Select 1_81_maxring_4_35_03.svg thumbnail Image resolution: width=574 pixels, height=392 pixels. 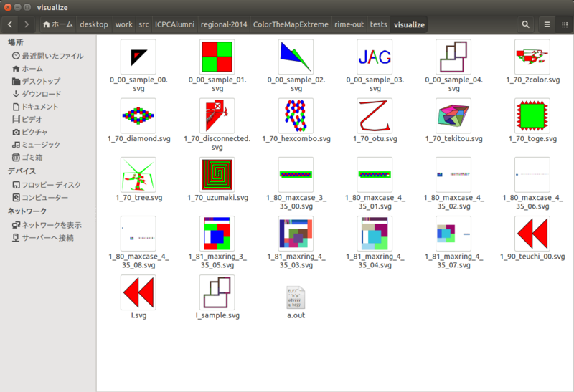pos(296,234)
